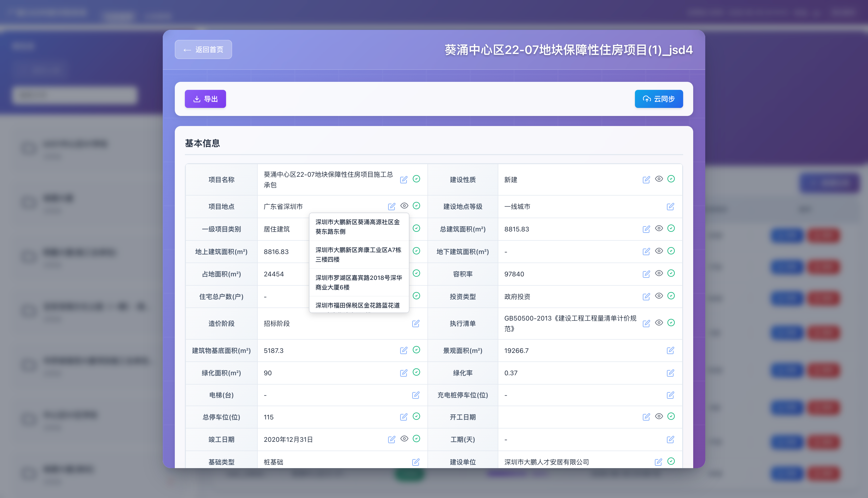Image resolution: width=868 pixels, height=498 pixels.
Task: Toggle eye icon for 执行清单
Action: (659, 323)
